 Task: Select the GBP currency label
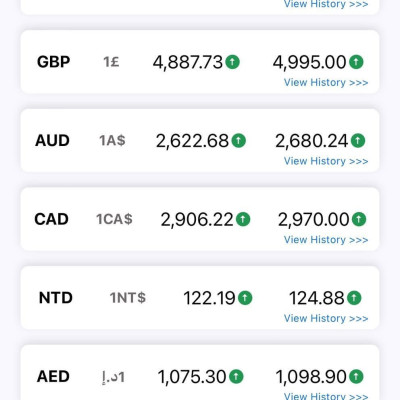pyautogui.click(x=53, y=62)
